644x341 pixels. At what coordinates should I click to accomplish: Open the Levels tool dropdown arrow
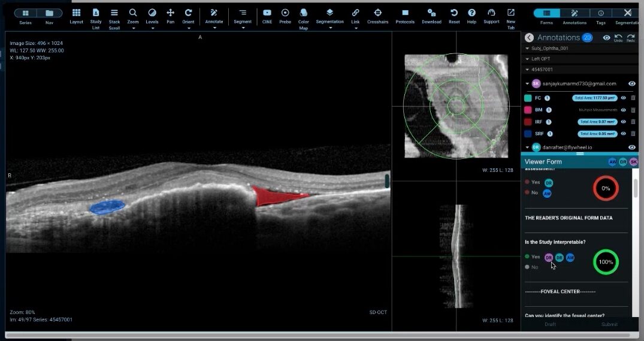152,28
